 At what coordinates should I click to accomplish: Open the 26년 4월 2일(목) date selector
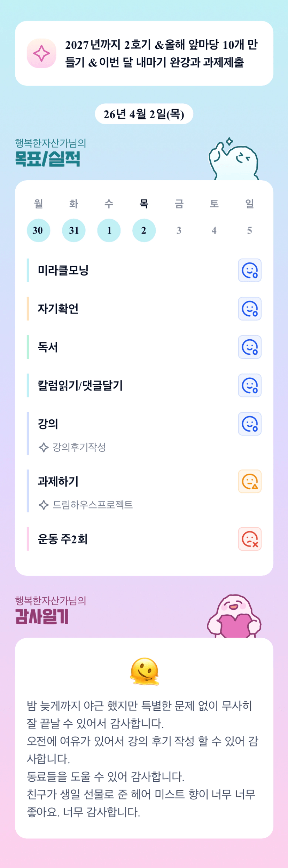click(144, 114)
